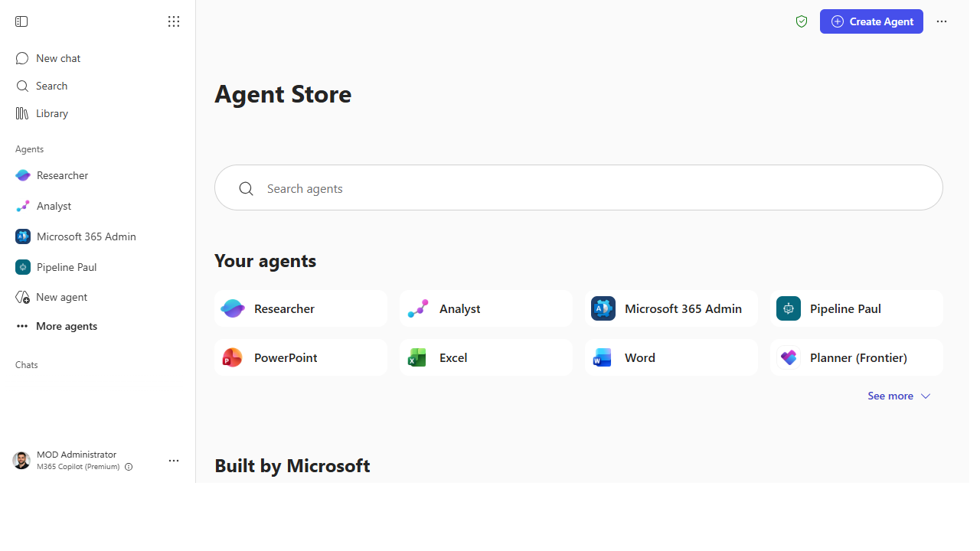
Task: Click the Search magnifier in sidebar
Action: pyautogui.click(x=22, y=86)
